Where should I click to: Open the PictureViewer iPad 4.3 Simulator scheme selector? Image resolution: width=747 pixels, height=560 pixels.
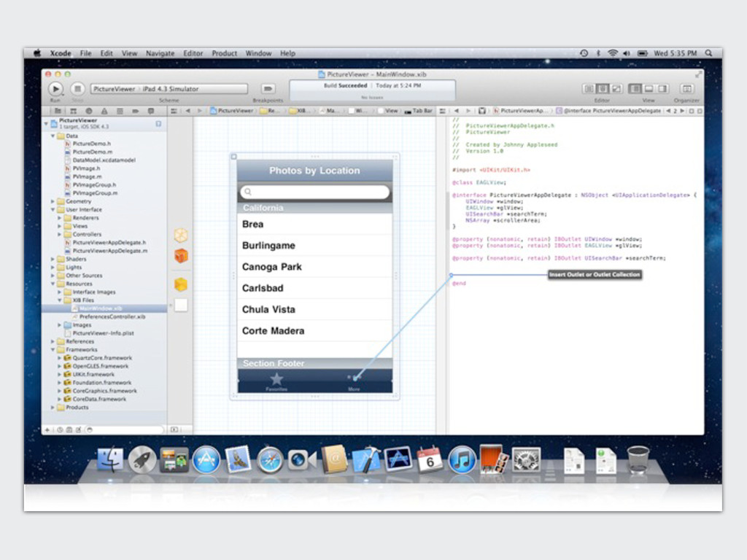(169, 88)
